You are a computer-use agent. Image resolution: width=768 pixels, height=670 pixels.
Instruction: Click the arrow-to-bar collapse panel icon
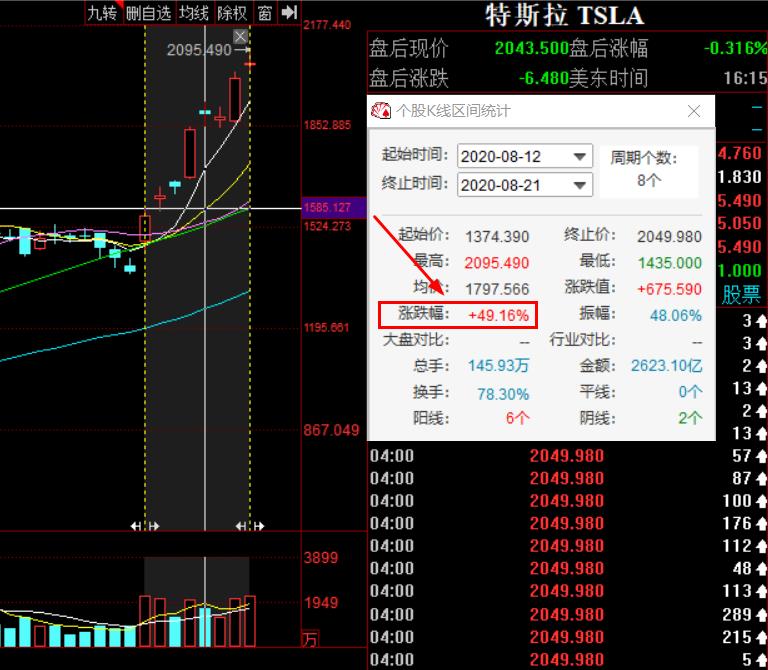[x=289, y=12]
